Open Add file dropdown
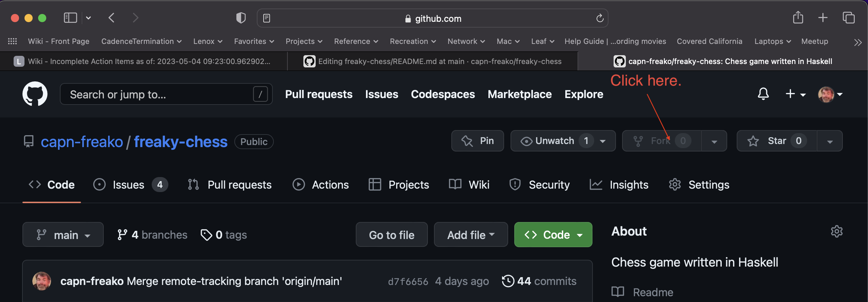The height and width of the screenshot is (302, 868). point(471,235)
